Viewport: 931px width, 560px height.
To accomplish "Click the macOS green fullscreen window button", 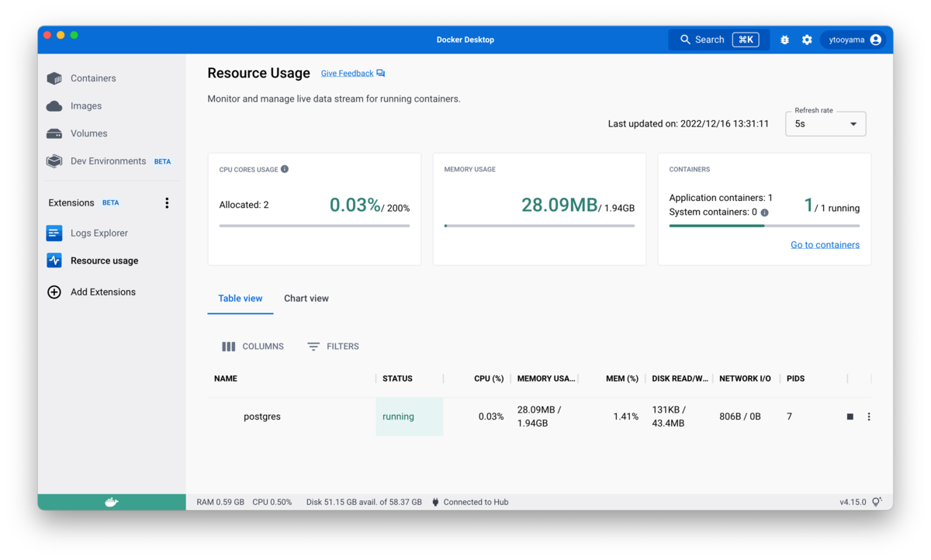I will pyautogui.click(x=74, y=35).
